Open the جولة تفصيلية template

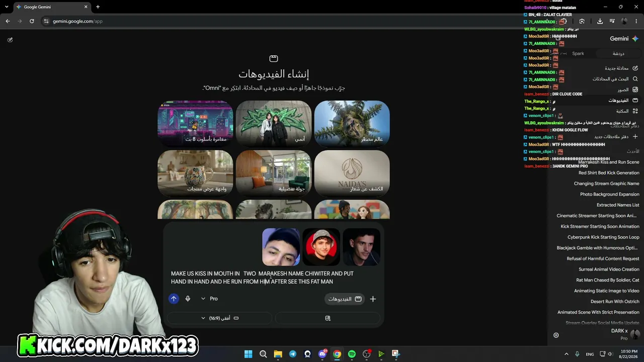point(274,172)
